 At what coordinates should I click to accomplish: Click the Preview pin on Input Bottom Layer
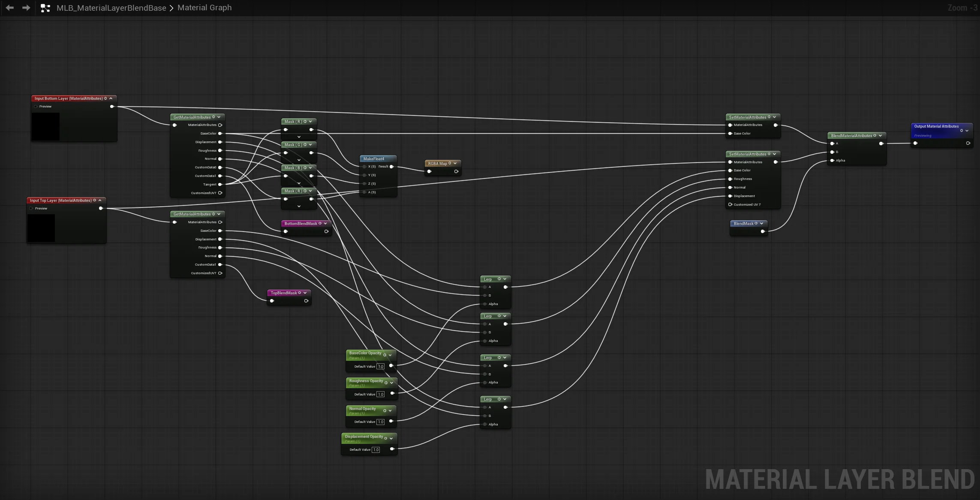pyautogui.click(x=36, y=107)
